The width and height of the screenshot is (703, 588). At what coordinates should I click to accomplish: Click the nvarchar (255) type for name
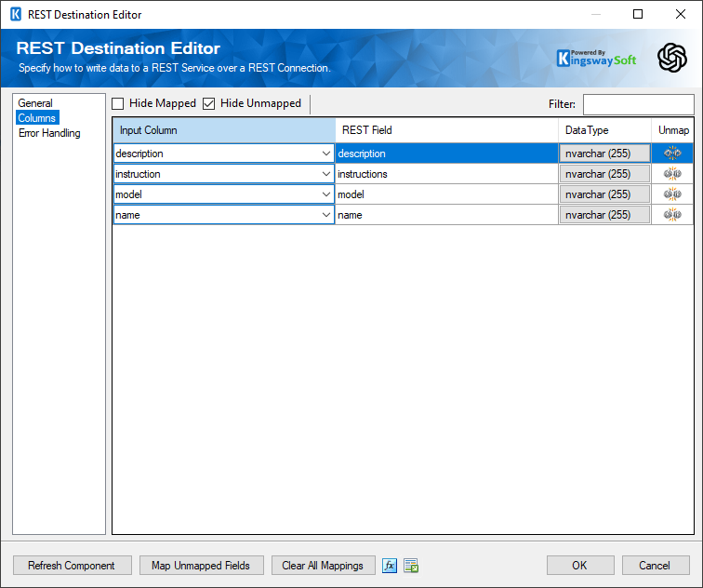(604, 215)
